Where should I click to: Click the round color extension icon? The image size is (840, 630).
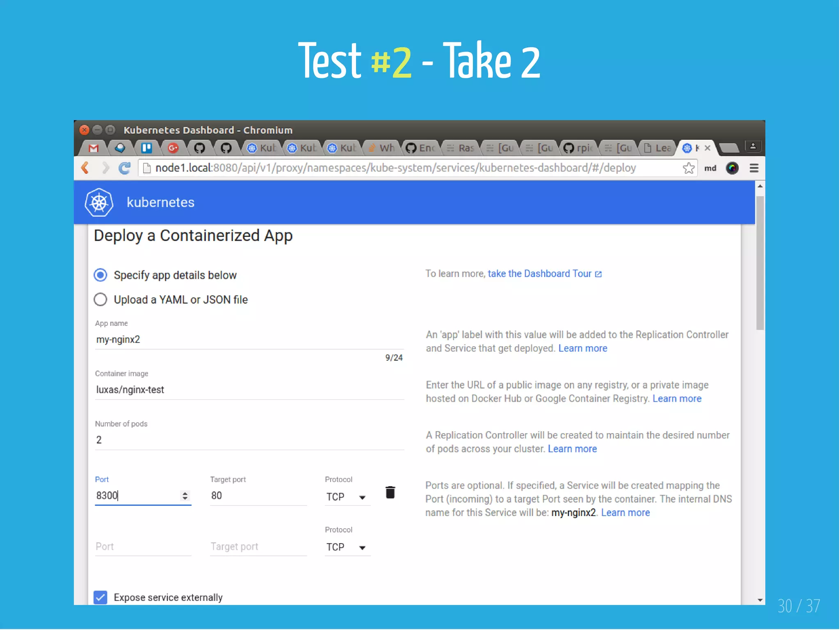[732, 168]
